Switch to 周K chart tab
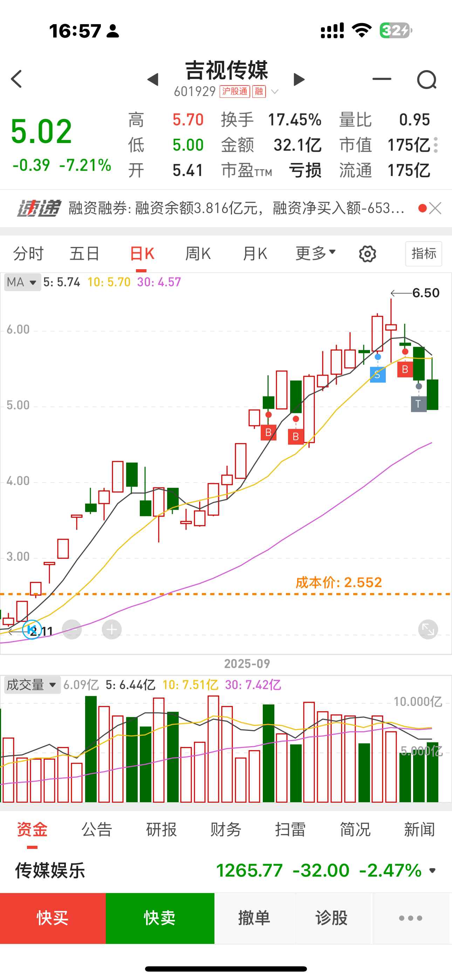This screenshot has height=980, width=452. tap(198, 253)
